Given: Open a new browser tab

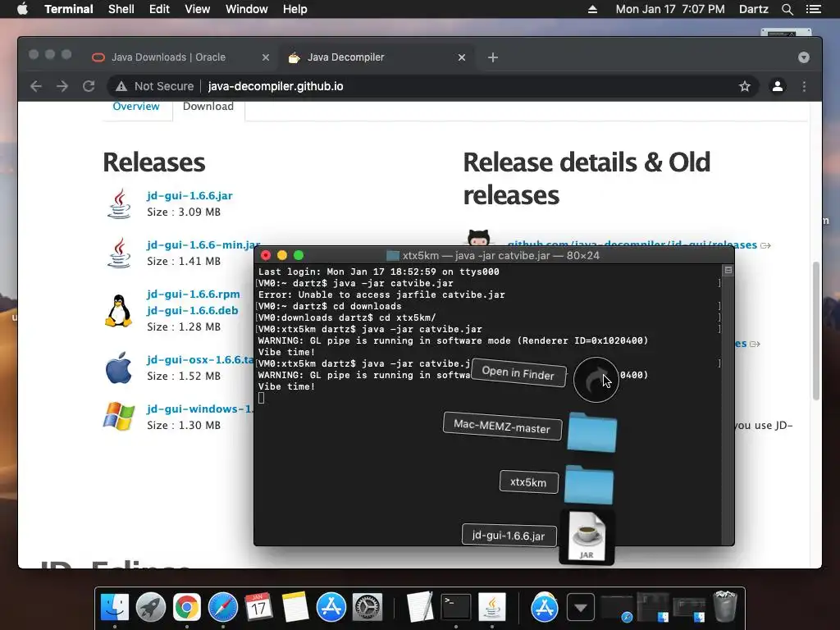Looking at the screenshot, I should coord(493,57).
